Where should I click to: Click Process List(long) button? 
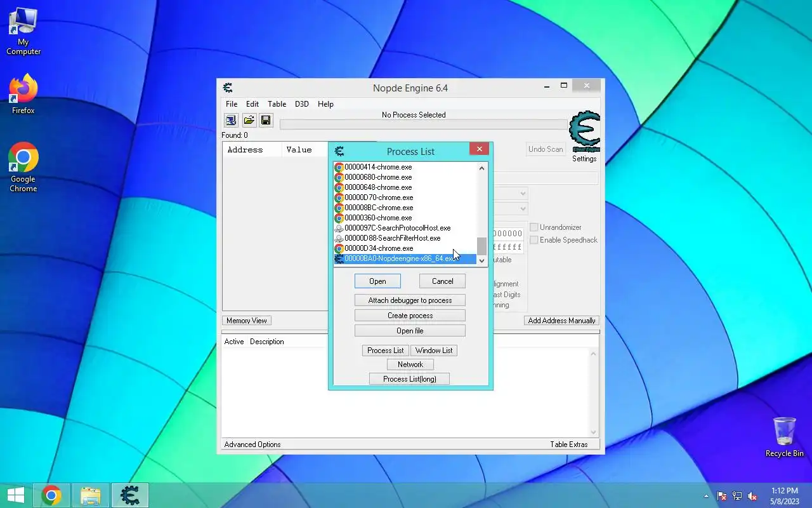click(410, 379)
